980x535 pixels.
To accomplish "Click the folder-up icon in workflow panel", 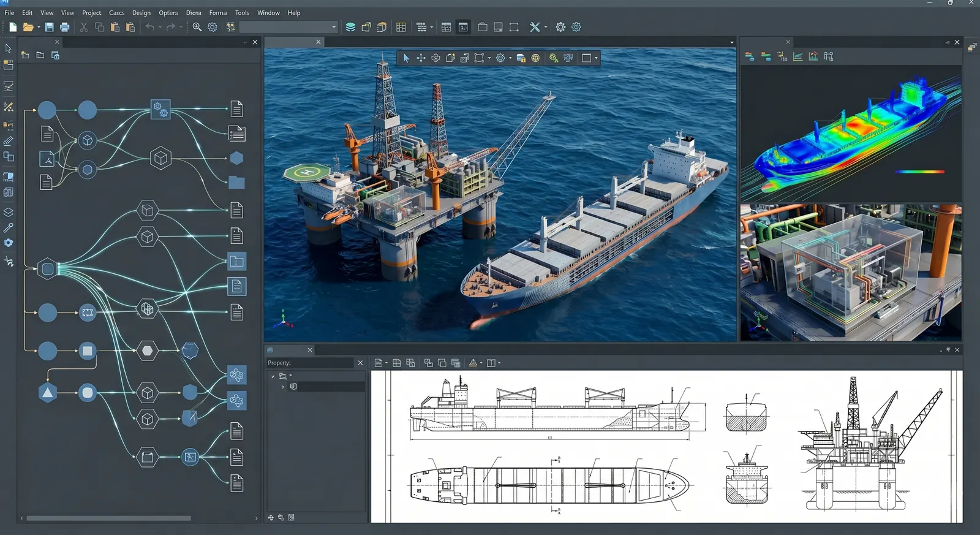I will coord(25,55).
